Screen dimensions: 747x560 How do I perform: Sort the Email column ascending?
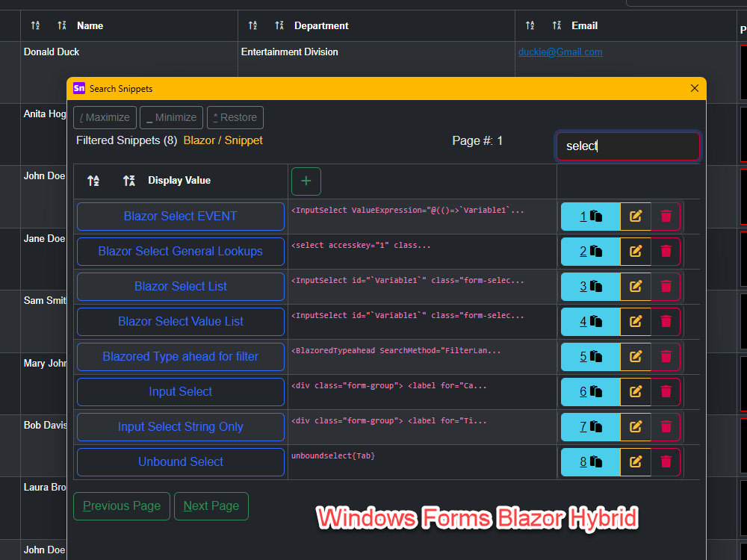pyautogui.click(x=530, y=25)
